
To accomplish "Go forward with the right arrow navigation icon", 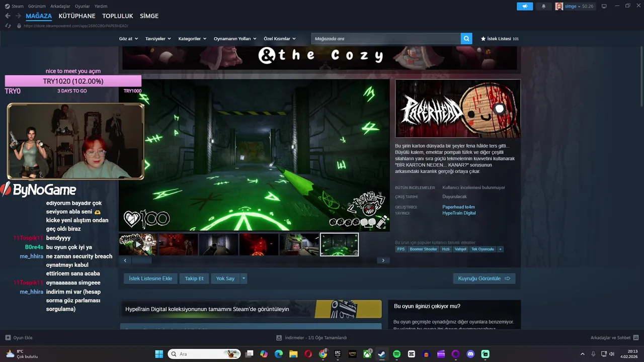I will (18, 16).
